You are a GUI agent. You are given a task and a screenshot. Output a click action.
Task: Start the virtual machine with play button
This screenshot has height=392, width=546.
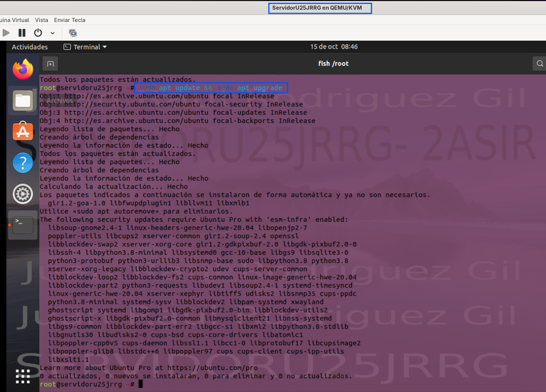[x=6, y=33]
